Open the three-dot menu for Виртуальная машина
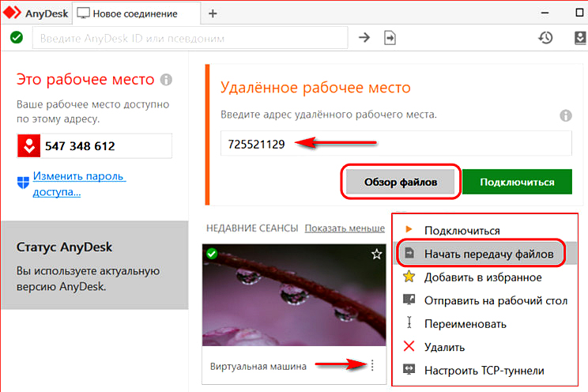The image size is (588, 392). [372, 365]
